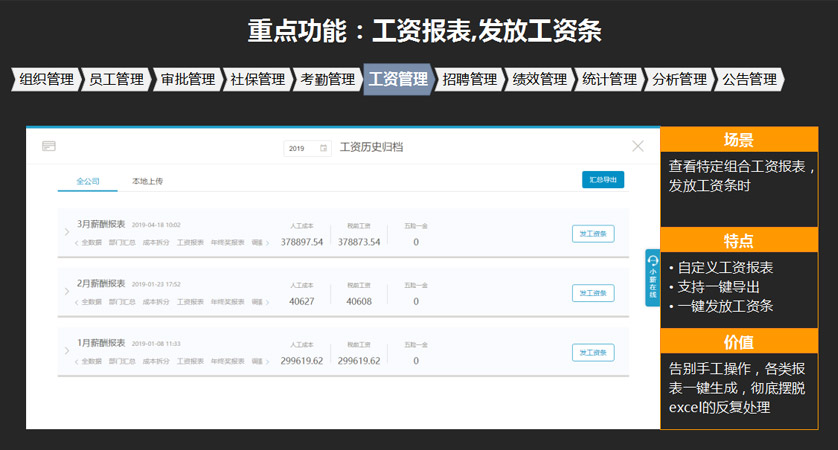Viewport: 838px width, 450px height.
Task: Click the 汇总导出 button
Action: (602, 180)
